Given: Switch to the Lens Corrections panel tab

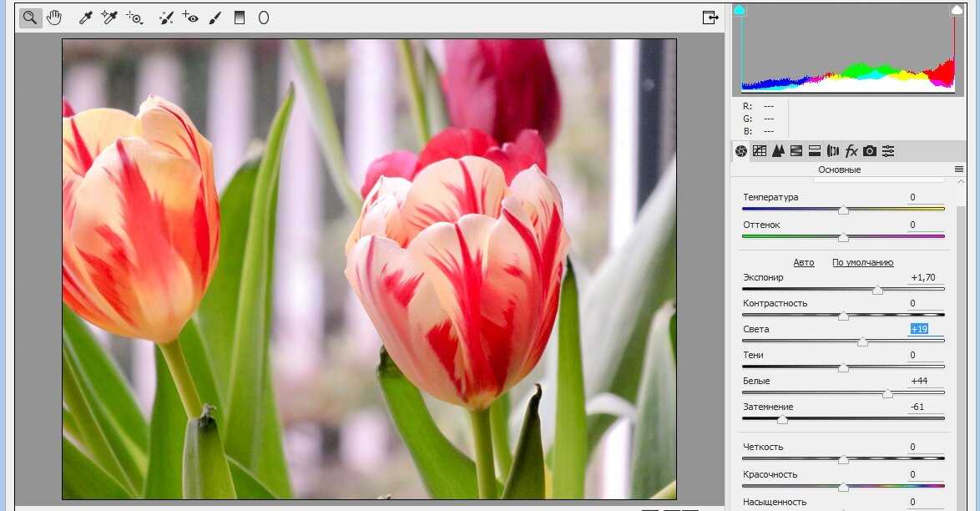Looking at the screenshot, I should pyautogui.click(x=833, y=151).
